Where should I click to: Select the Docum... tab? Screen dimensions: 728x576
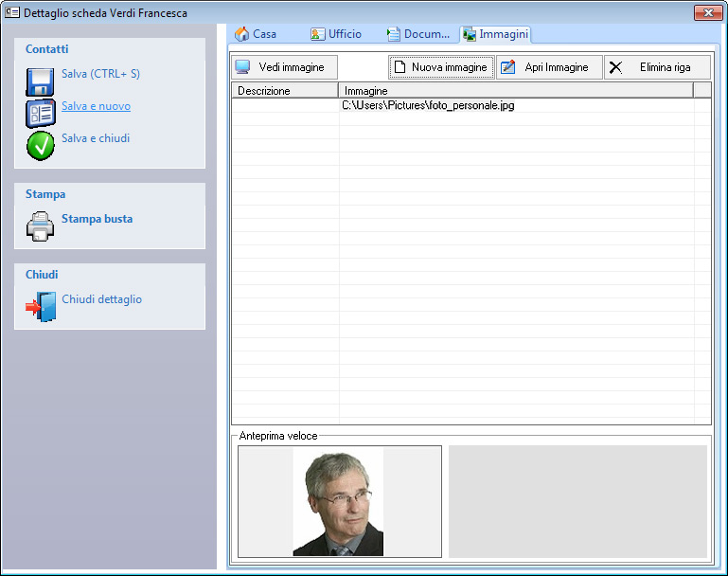[x=417, y=34]
